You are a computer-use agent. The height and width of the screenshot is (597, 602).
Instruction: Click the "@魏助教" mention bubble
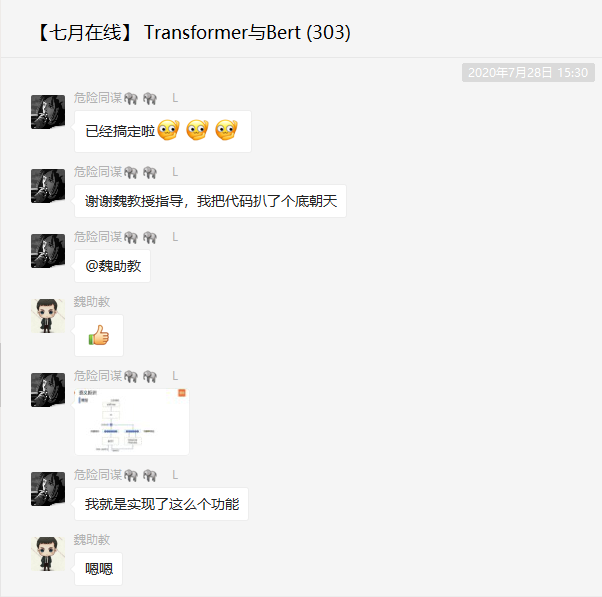[x=112, y=266]
